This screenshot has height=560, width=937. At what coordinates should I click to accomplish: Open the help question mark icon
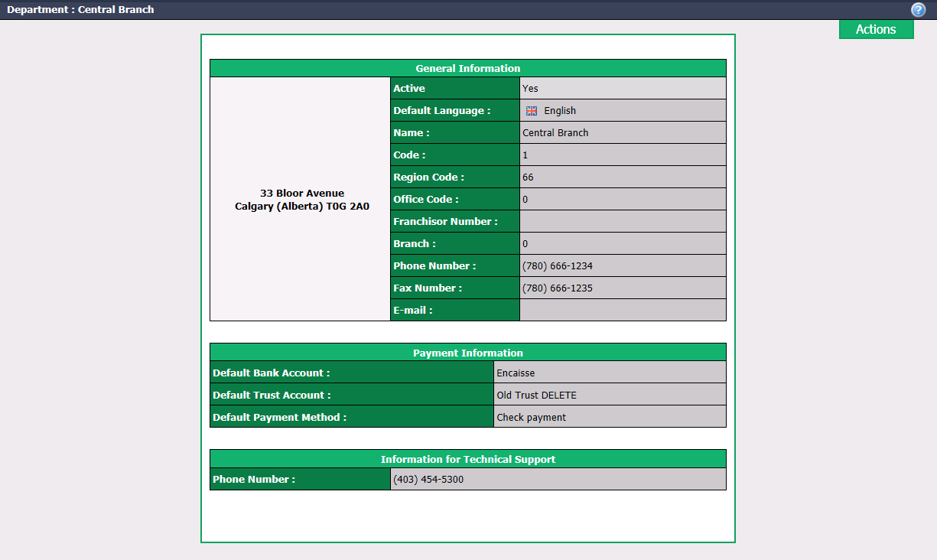919,10
